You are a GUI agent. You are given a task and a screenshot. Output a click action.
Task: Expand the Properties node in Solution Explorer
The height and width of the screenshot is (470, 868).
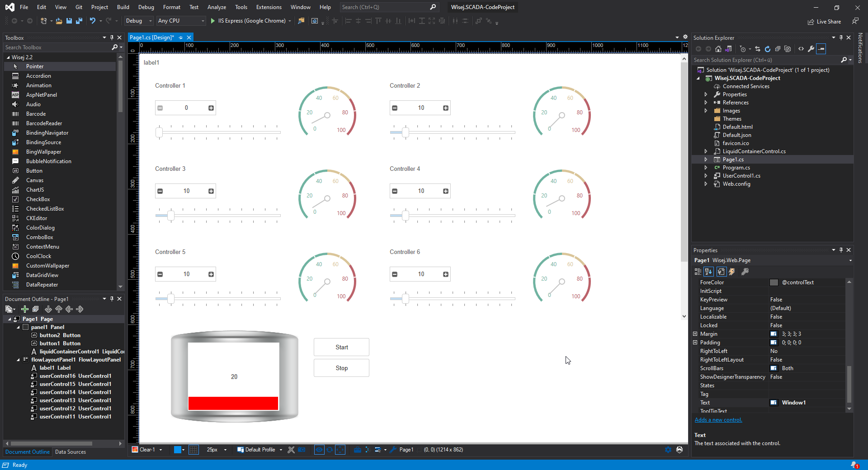tap(706, 94)
